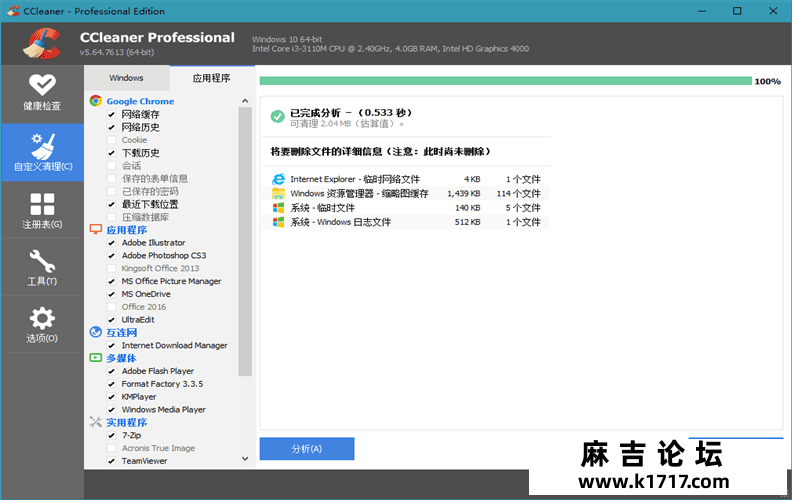Click the Google Chrome category heading
The height and width of the screenshot is (500, 792).
tap(140, 101)
